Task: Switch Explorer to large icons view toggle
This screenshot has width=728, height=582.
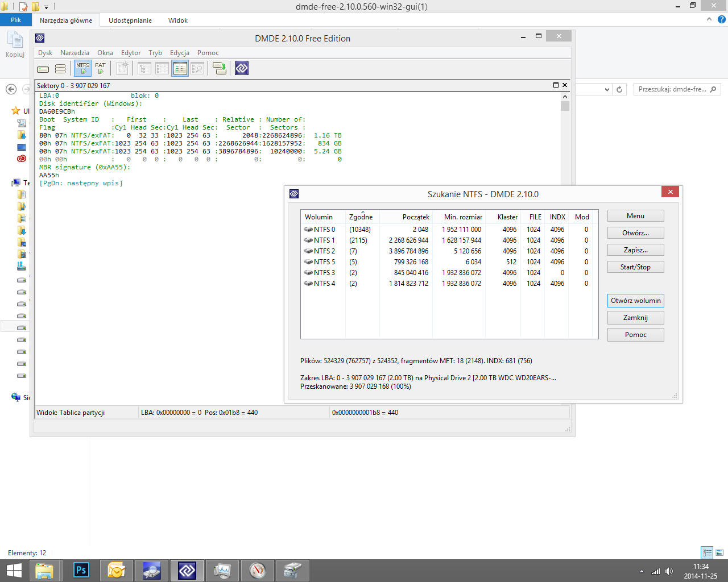Action: [x=719, y=552]
